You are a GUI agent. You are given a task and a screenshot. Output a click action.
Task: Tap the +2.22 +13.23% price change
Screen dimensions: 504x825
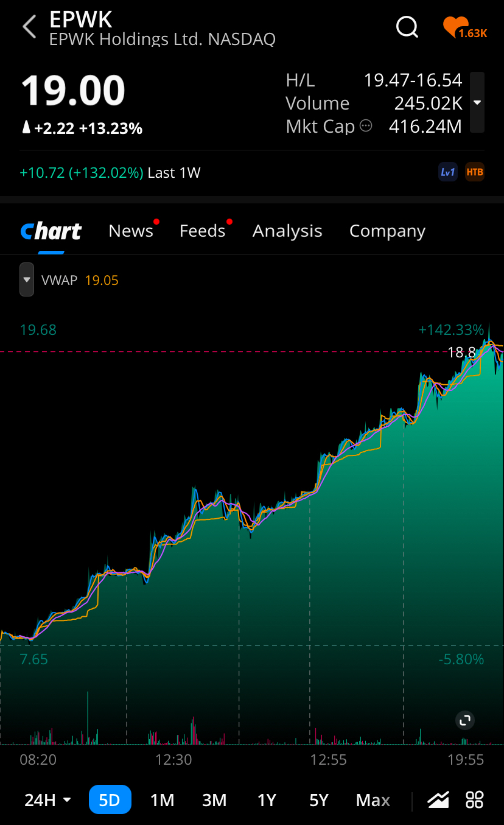[x=82, y=128]
